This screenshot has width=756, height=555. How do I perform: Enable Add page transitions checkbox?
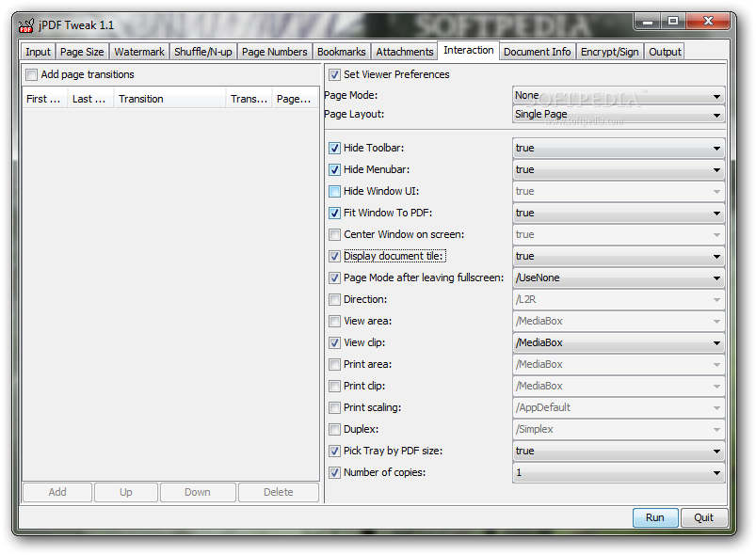pos(32,74)
